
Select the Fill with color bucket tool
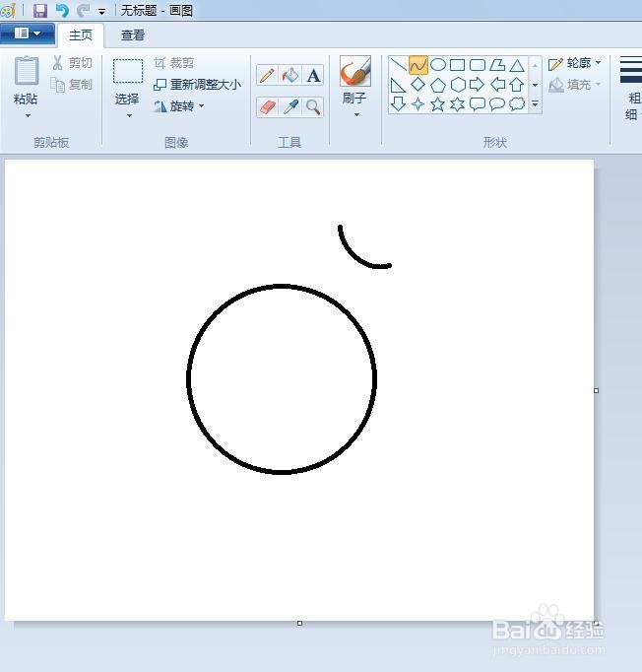(x=289, y=76)
